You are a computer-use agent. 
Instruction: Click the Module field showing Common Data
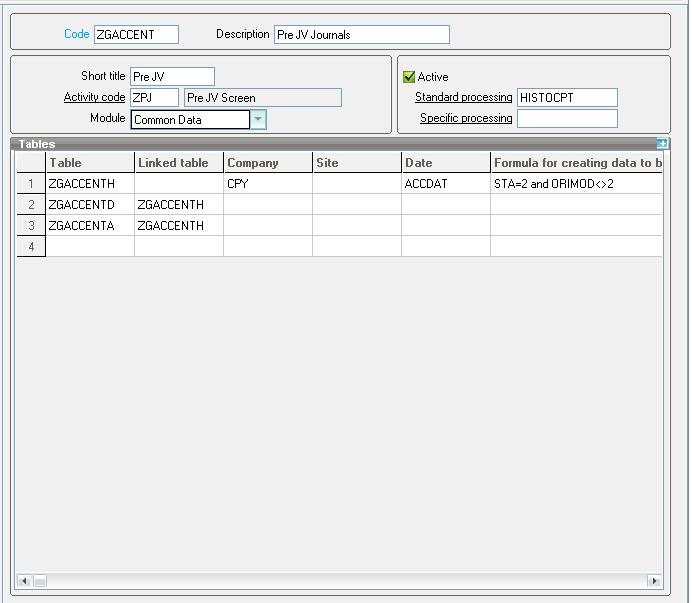pyautogui.click(x=191, y=120)
